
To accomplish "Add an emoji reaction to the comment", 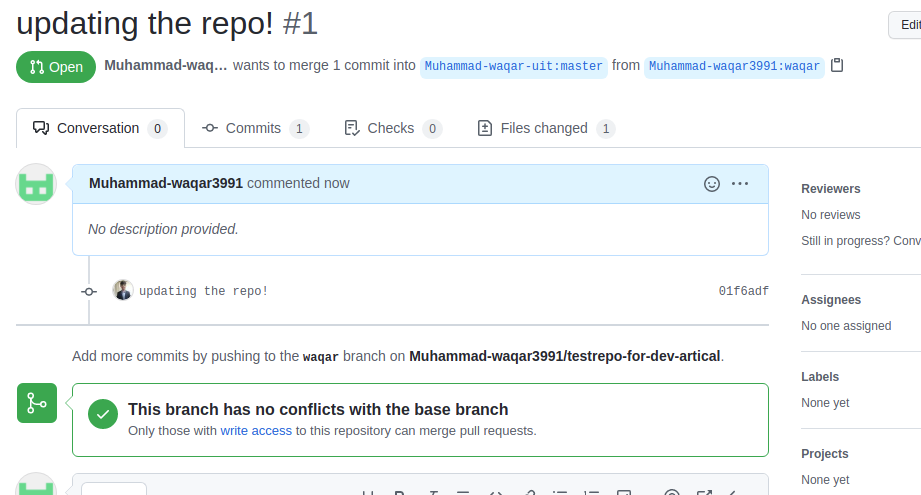I will click(712, 184).
